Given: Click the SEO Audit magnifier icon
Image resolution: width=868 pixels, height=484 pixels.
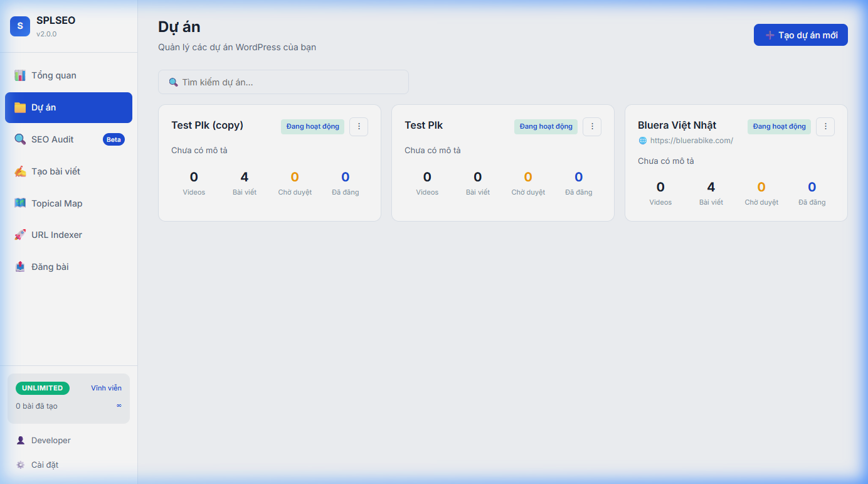Looking at the screenshot, I should click(x=20, y=139).
